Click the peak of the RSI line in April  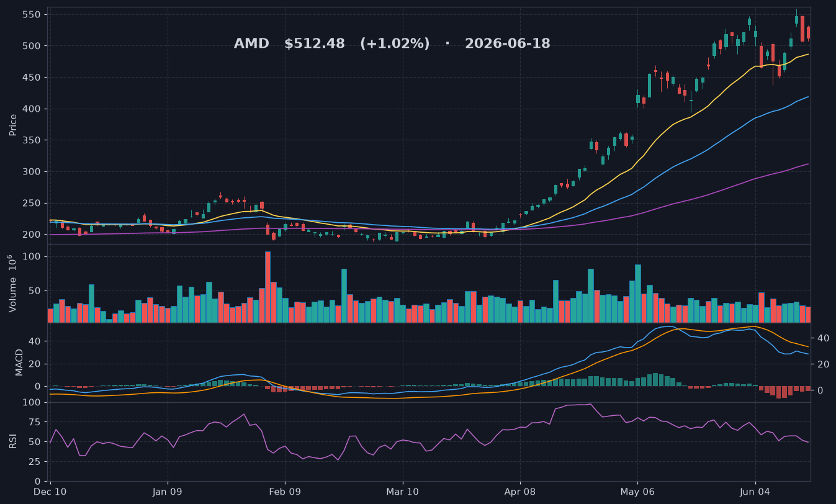[x=590, y=404]
